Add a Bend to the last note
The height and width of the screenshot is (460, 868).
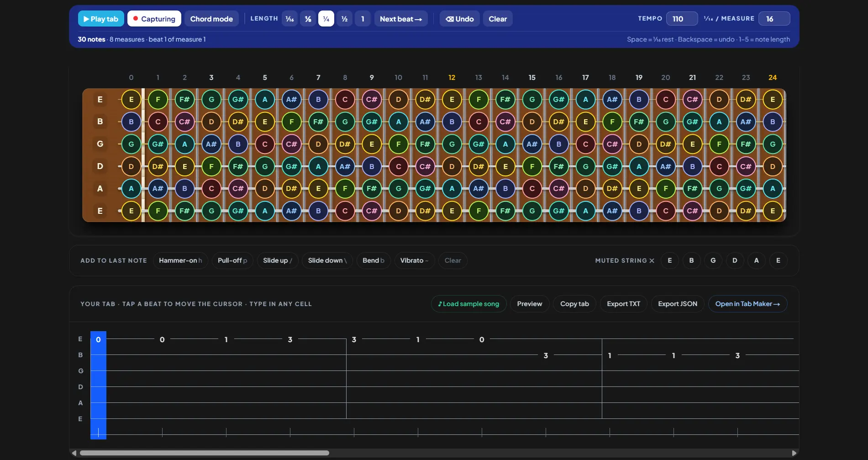point(374,260)
